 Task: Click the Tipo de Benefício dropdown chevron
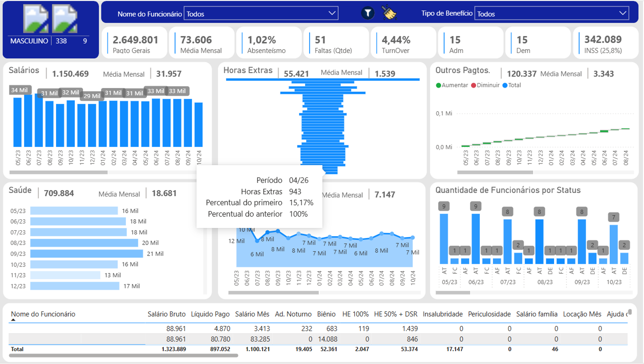coord(623,13)
